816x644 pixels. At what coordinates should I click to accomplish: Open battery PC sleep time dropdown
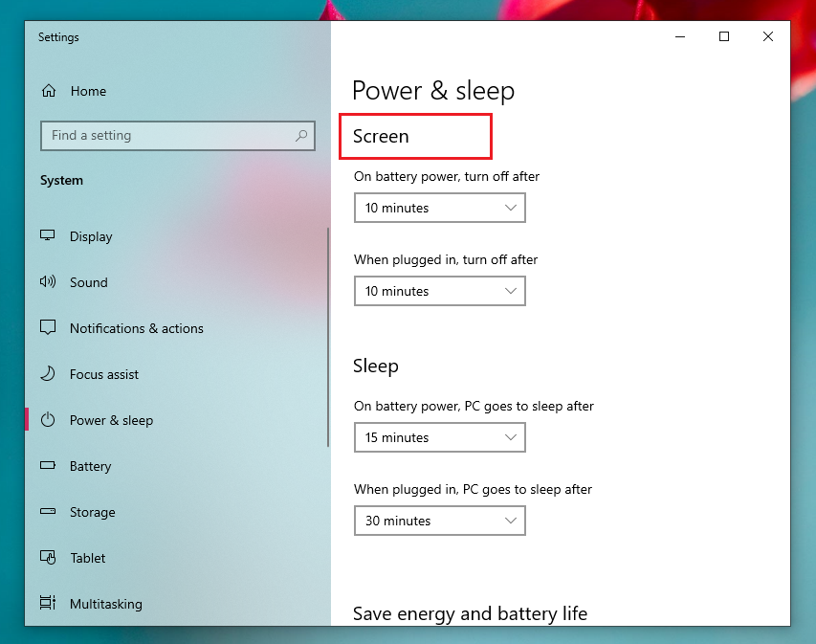(x=440, y=437)
